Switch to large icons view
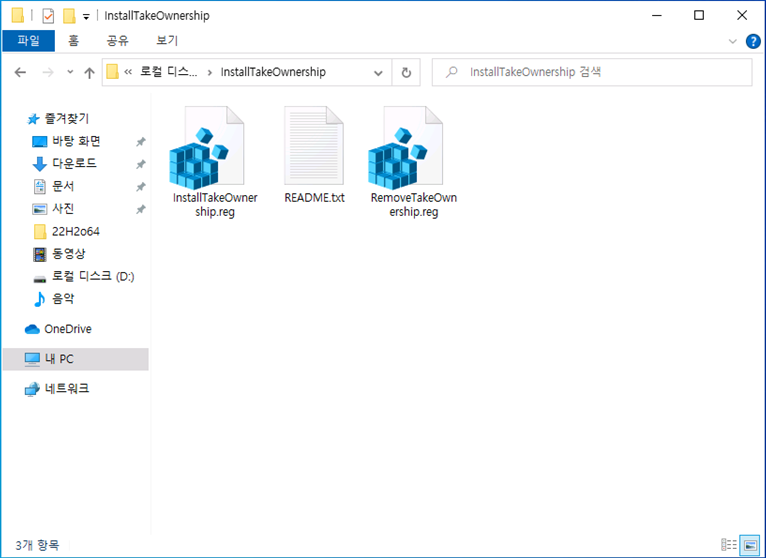766x558 pixels. 749,545
